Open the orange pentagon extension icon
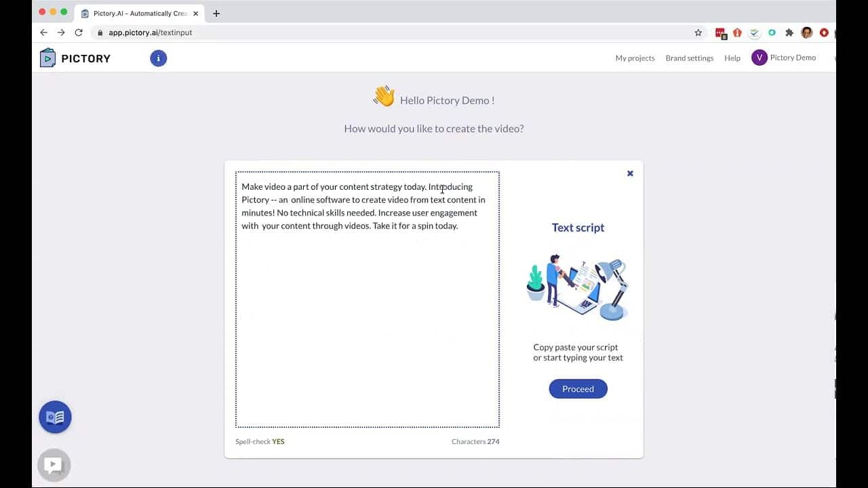This screenshot has width=868, height=488. point(738,33)
